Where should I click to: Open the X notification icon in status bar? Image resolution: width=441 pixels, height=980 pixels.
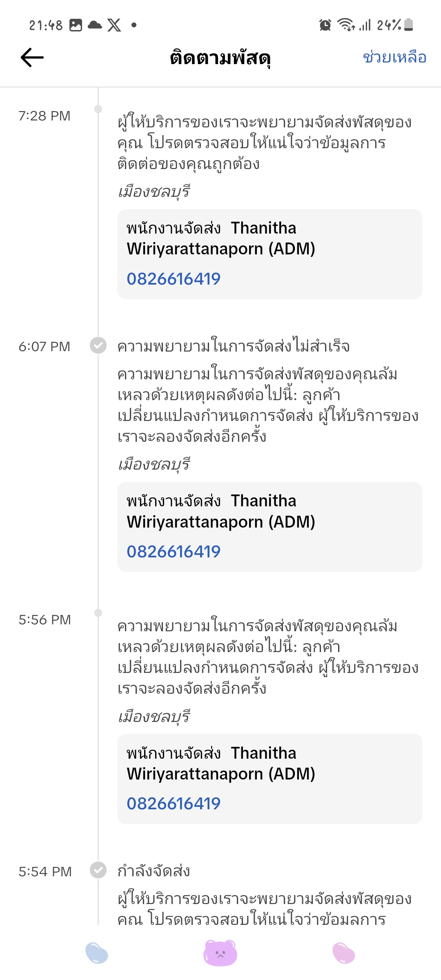[x=114, y=25]
